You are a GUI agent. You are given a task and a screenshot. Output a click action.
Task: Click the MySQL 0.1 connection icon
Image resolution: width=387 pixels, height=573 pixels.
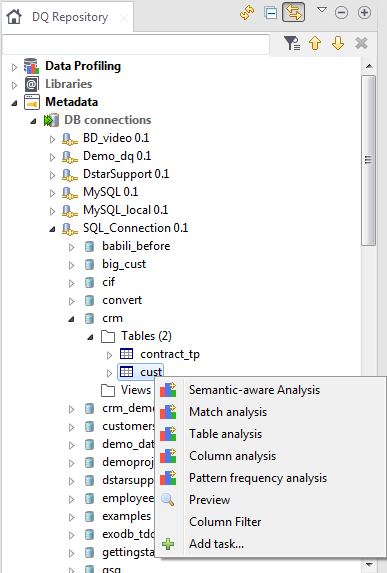69,193
